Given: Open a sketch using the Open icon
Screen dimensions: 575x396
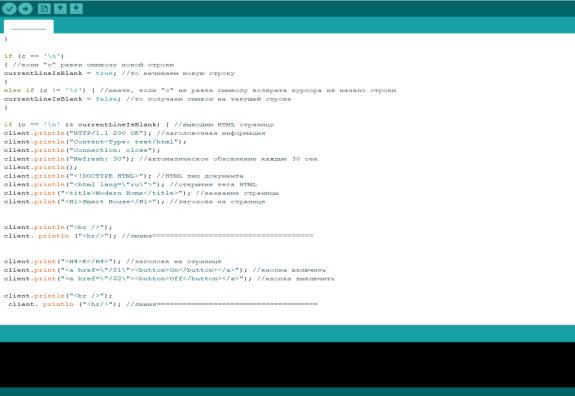Looking at the screenshot, I should pos(60,8).
